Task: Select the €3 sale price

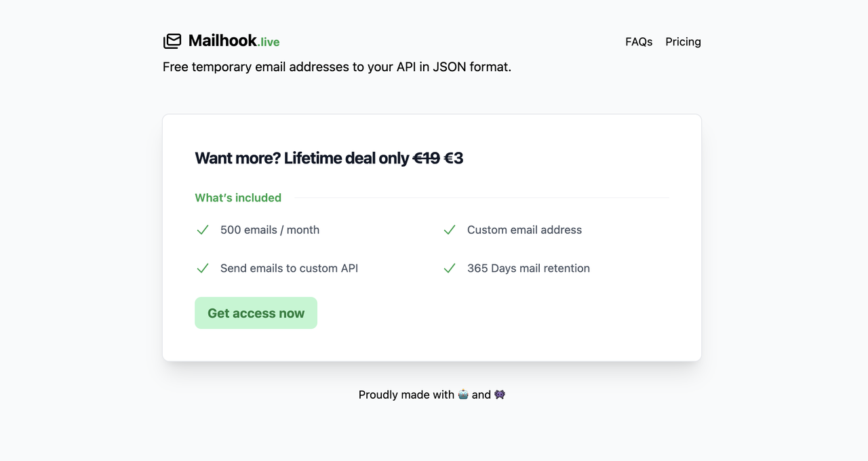Action: pyautogui.click(x=455, y=157)
